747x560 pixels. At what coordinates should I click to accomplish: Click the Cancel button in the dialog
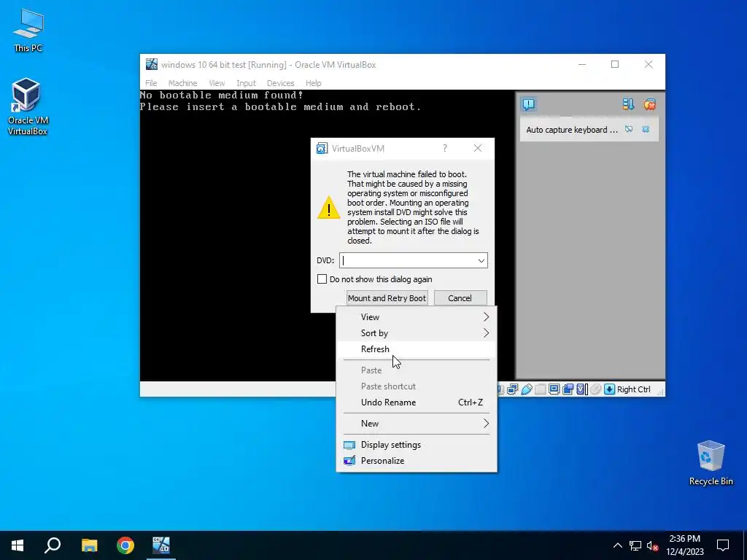pyautogui.click(x=460, y=298)
